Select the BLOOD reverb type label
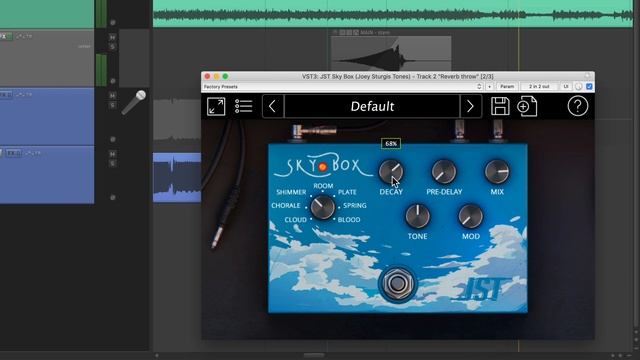Viewport: 640px width, 360px height. 349,220
